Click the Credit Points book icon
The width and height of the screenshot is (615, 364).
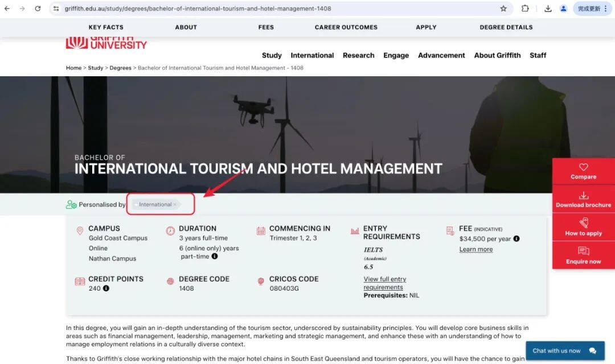tap(80, 282)
